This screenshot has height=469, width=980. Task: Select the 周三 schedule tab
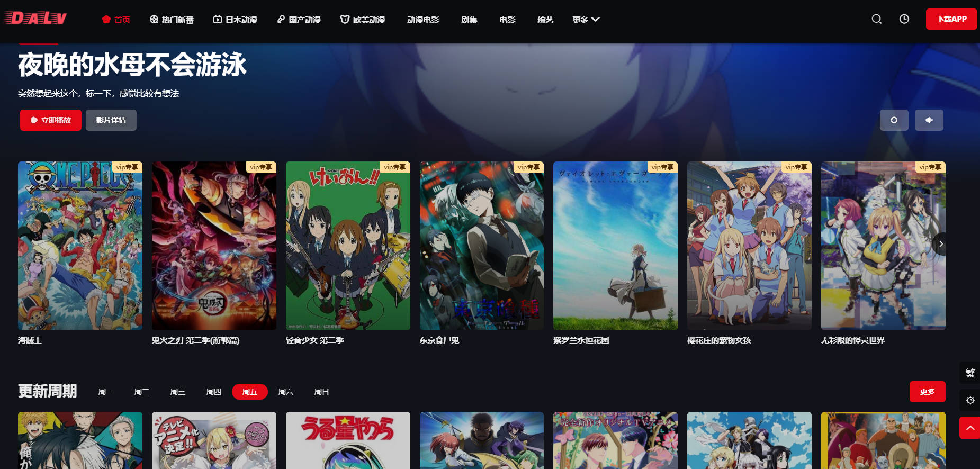pos(178,392)
